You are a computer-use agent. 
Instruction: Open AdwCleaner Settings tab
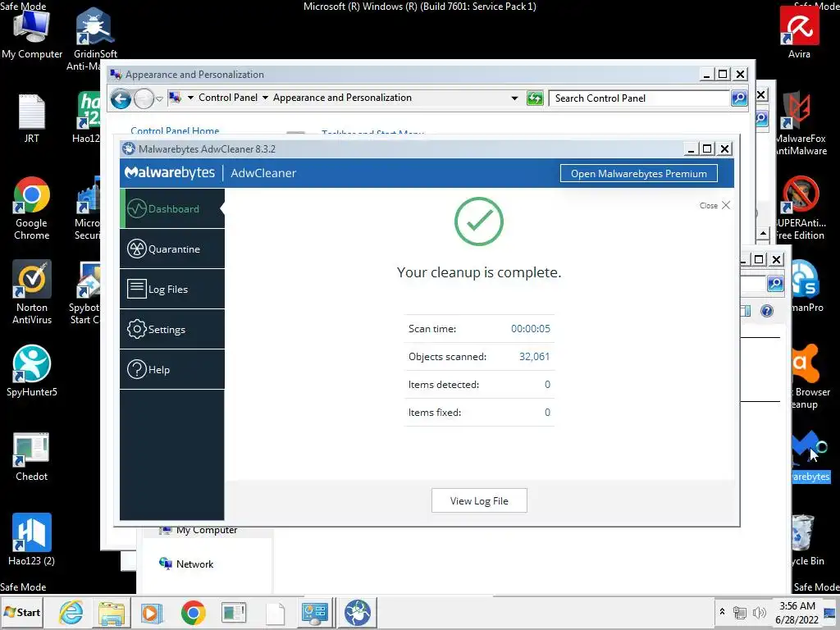point(172,329)
